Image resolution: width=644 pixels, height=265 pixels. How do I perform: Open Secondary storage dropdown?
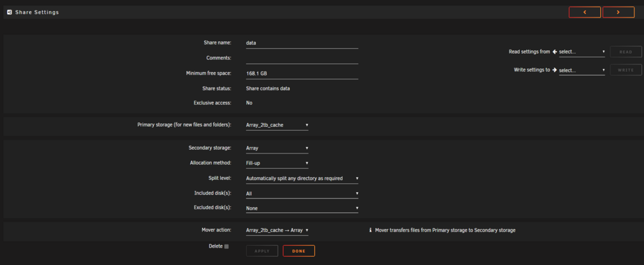click(277, 148)
